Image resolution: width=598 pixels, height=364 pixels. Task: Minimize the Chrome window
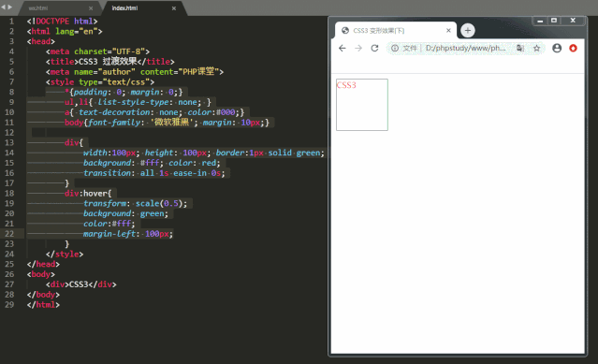tap(540, 21)
